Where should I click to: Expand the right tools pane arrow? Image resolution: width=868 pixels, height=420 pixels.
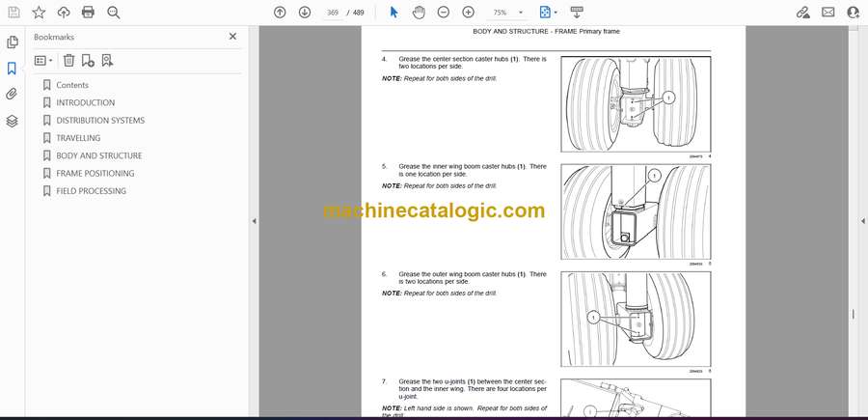pos(862,221)
